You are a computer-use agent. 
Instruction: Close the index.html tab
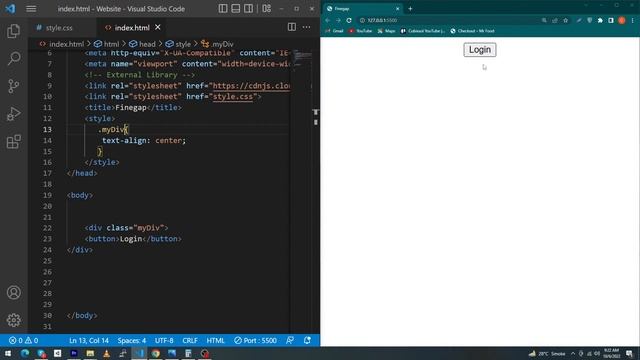pos(158,27)
